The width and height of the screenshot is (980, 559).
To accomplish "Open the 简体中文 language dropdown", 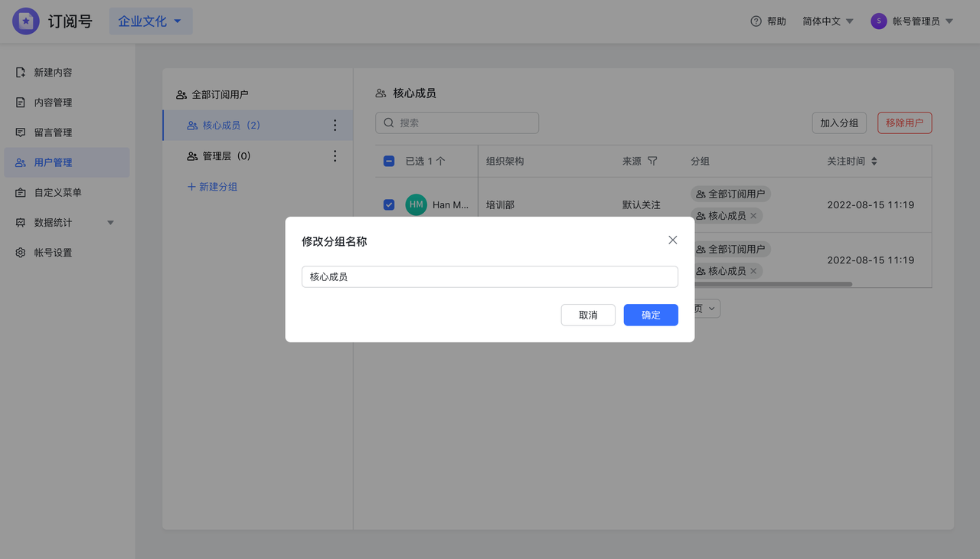I will point(828,21).
